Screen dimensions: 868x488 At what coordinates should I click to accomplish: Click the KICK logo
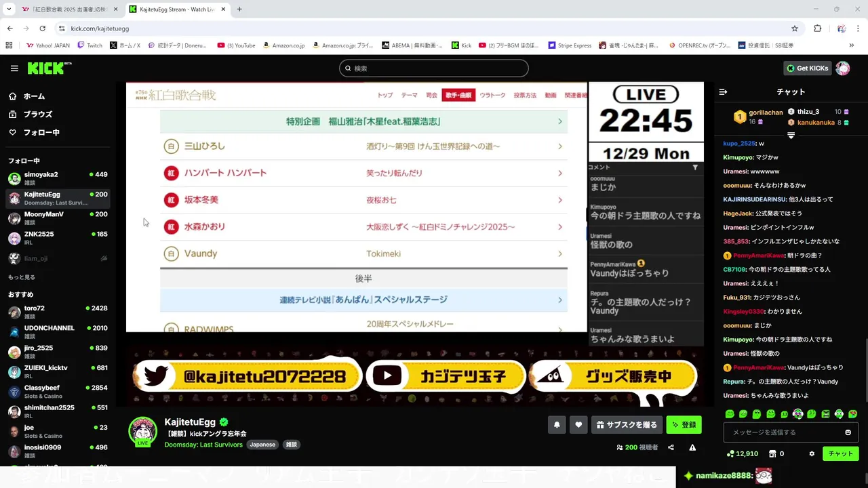[x=49, y=68]
